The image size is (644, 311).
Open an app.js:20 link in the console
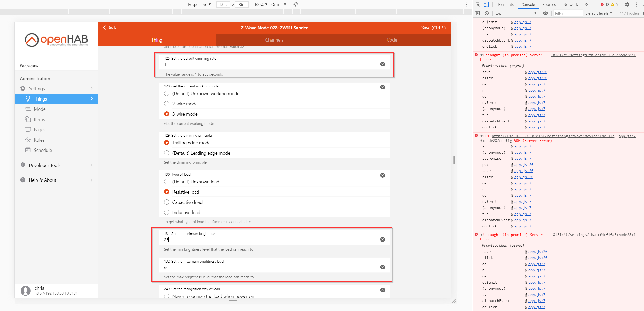click(x=537, y=72)
